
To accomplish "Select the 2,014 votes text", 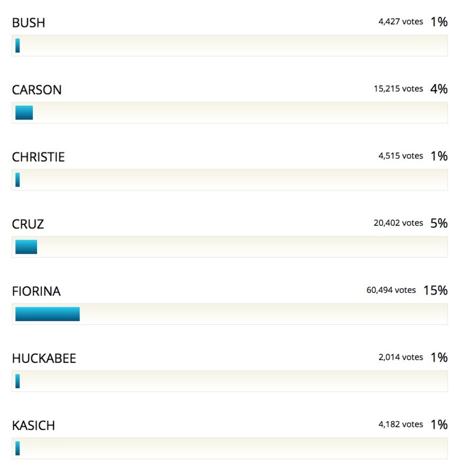I will pyautogui.click(x=400, y=358).
